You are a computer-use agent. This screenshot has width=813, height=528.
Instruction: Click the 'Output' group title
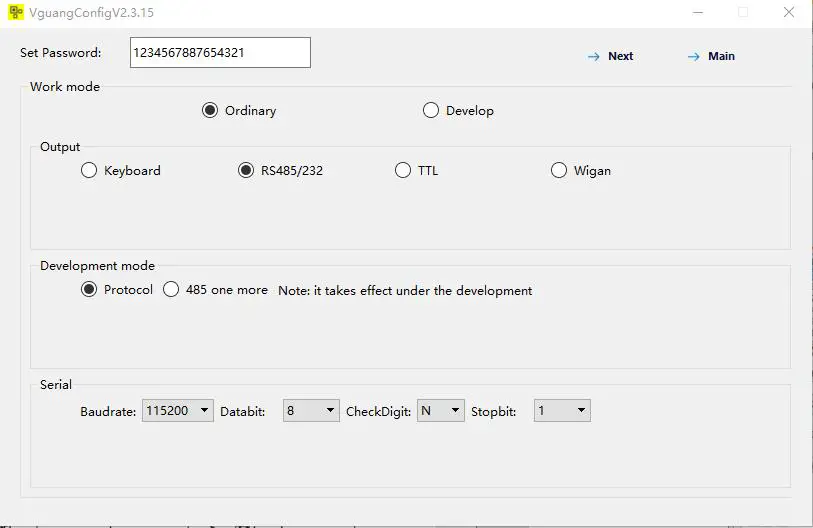tap(60, 147)
